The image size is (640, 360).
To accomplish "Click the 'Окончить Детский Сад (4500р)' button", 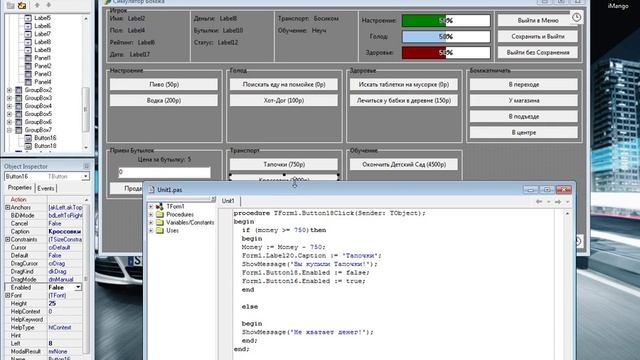I will [x=404, y=164].
